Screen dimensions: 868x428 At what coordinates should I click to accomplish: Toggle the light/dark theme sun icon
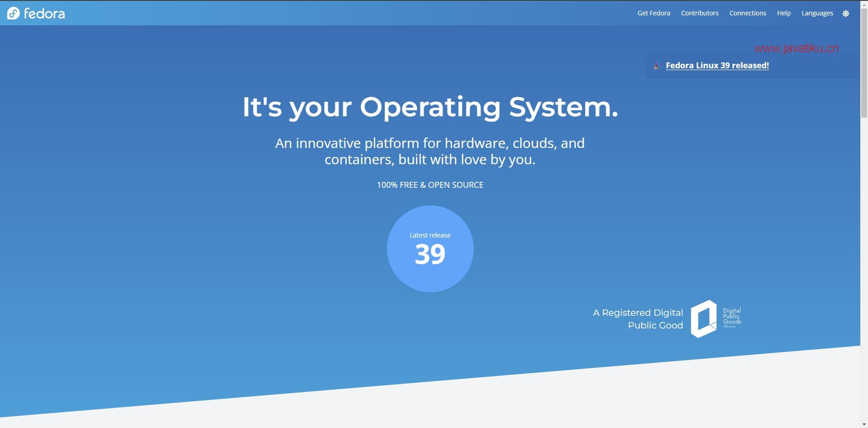click(x=846, y=14)
